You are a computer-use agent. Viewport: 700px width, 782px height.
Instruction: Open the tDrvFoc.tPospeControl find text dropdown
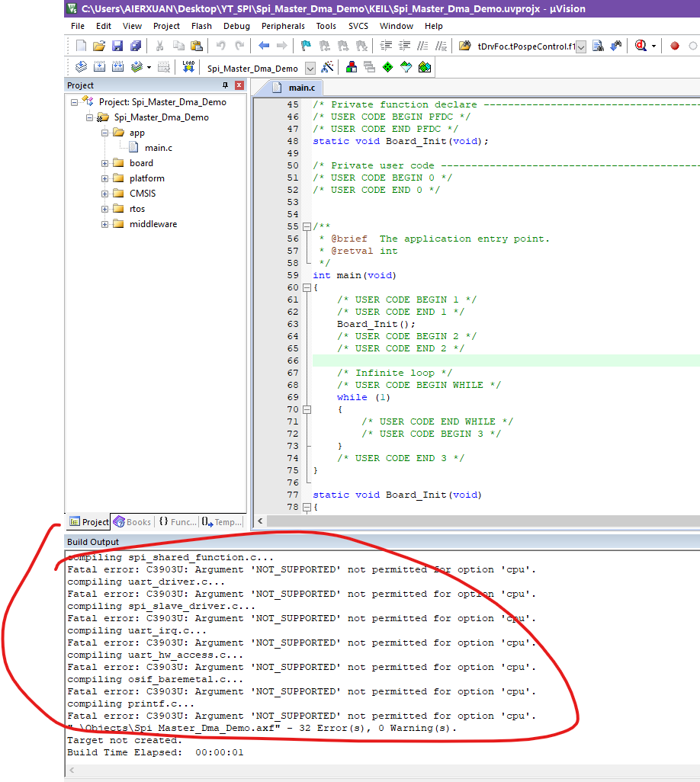click(x=581, y=46)
